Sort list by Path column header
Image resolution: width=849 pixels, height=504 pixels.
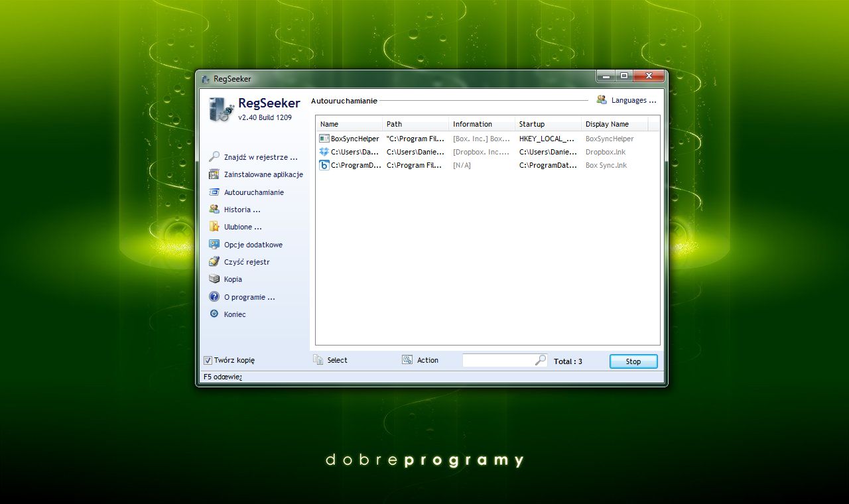pyautogui.click(x=416, y=124)
